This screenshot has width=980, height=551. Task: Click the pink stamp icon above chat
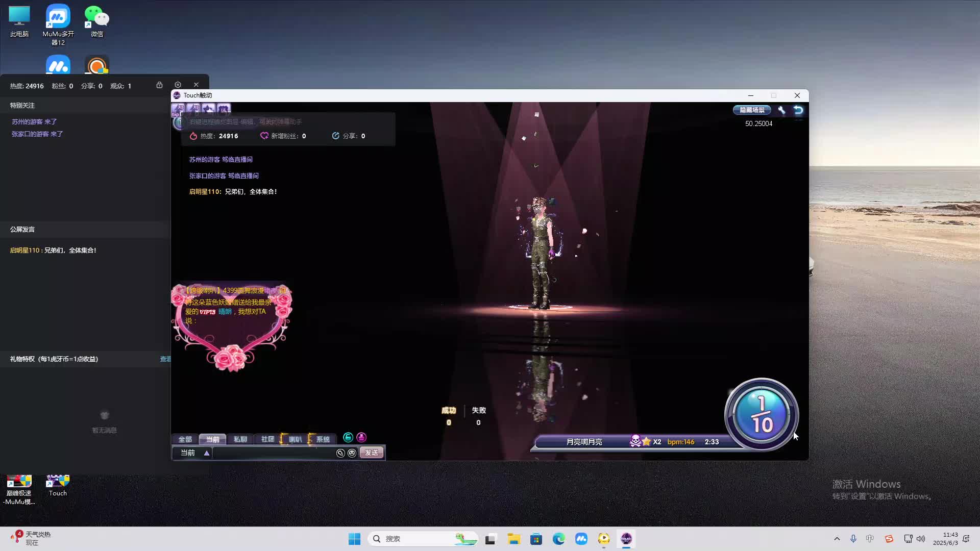[x=361, y=437]
